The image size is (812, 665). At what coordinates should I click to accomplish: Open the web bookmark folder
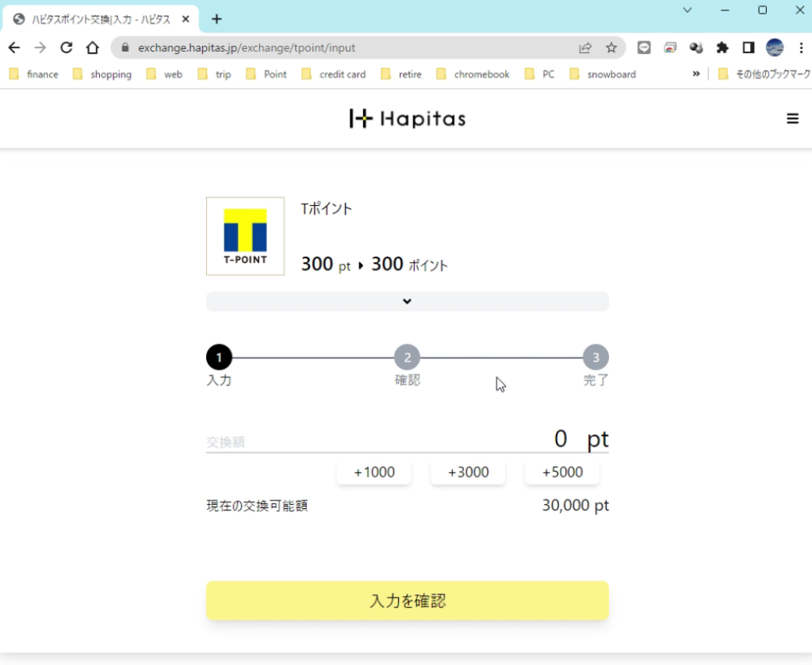point(165,74)
